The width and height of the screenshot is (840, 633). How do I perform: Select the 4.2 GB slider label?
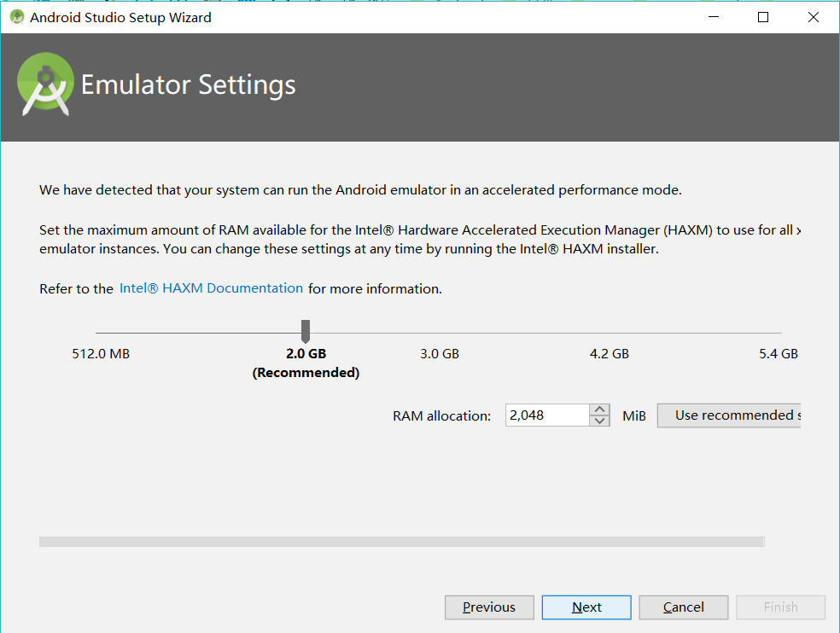coord(610,354)
